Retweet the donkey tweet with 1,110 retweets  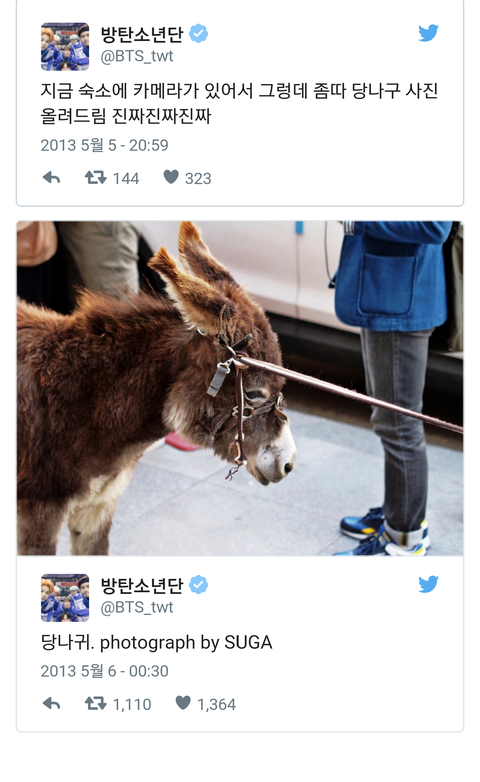[95, 704]
